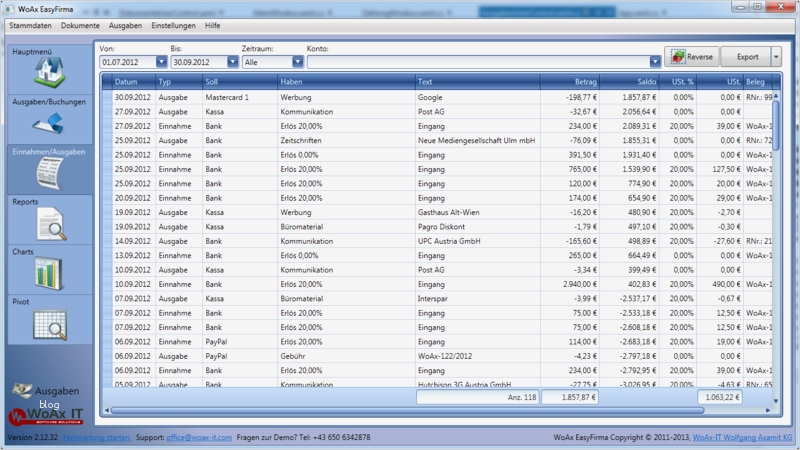Open the Bis date picker dropdown

coord(233,62)
